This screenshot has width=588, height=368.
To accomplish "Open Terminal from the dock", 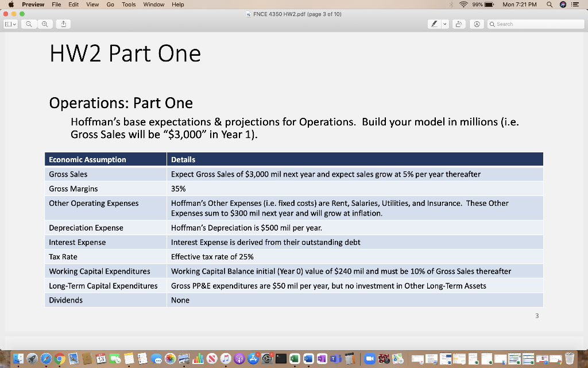I will [281, 359].
